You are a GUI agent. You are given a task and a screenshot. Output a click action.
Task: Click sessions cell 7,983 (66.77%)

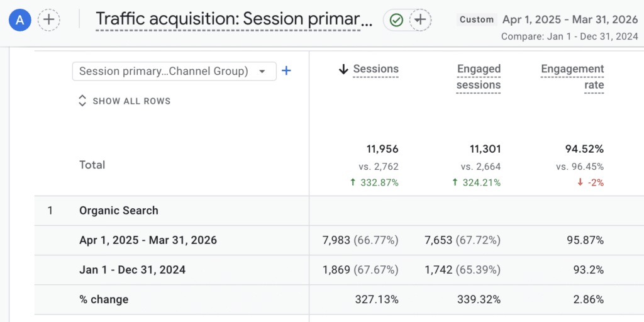(360, 240)
